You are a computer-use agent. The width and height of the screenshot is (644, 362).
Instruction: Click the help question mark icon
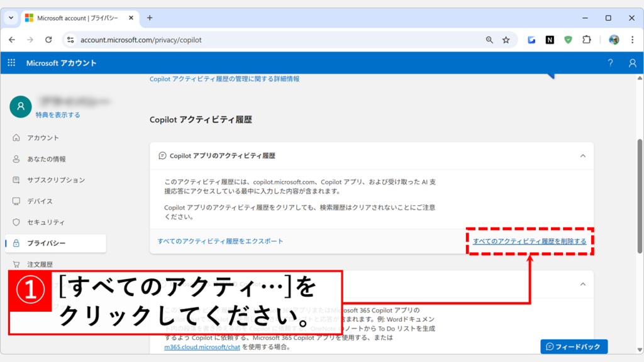click(x=610, y=63)
